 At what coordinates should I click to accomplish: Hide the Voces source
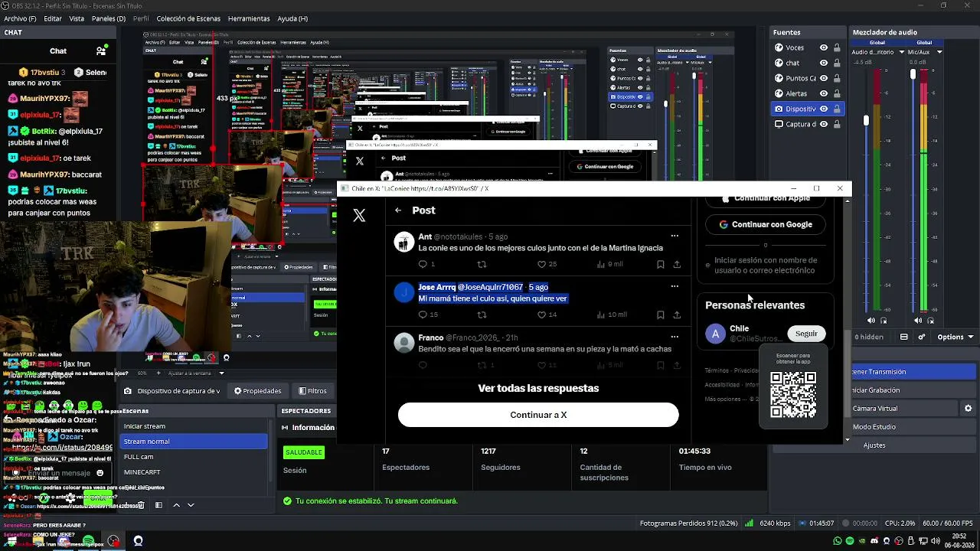click(x=824, y=47)
